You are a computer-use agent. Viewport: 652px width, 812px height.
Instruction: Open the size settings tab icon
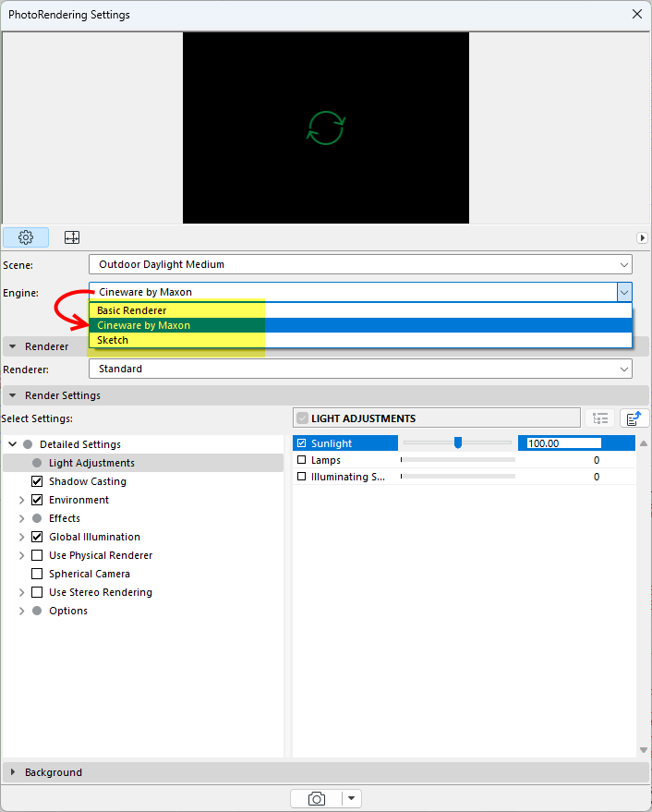click(x=72, y=237)
